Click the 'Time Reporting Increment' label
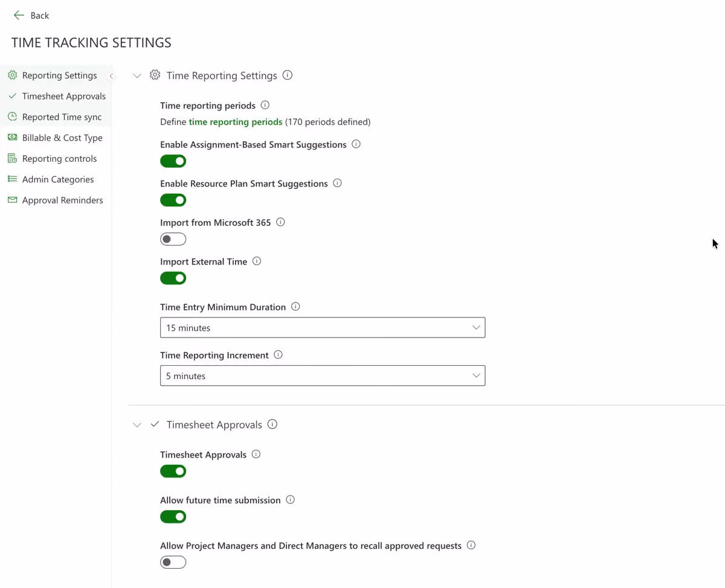 pyautogui.click(x=214, y=356)
